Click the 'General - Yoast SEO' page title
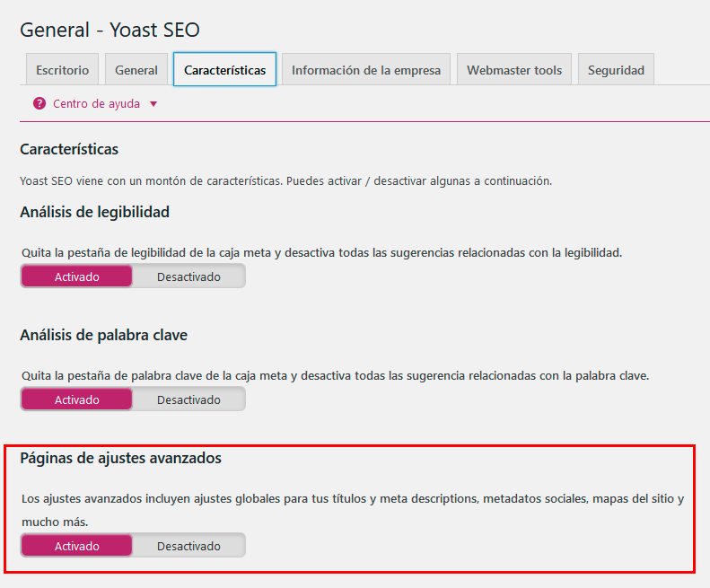 click(x=110, y=30)
